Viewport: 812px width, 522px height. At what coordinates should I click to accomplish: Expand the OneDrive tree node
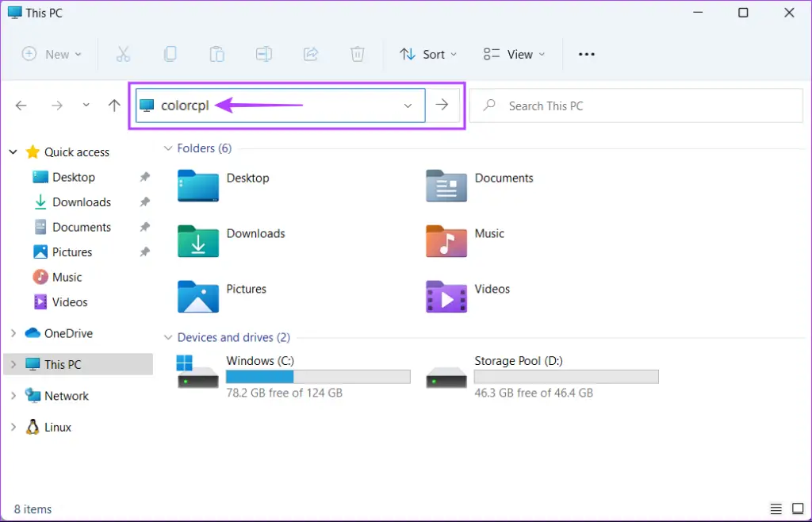click(x=13, y=333)
